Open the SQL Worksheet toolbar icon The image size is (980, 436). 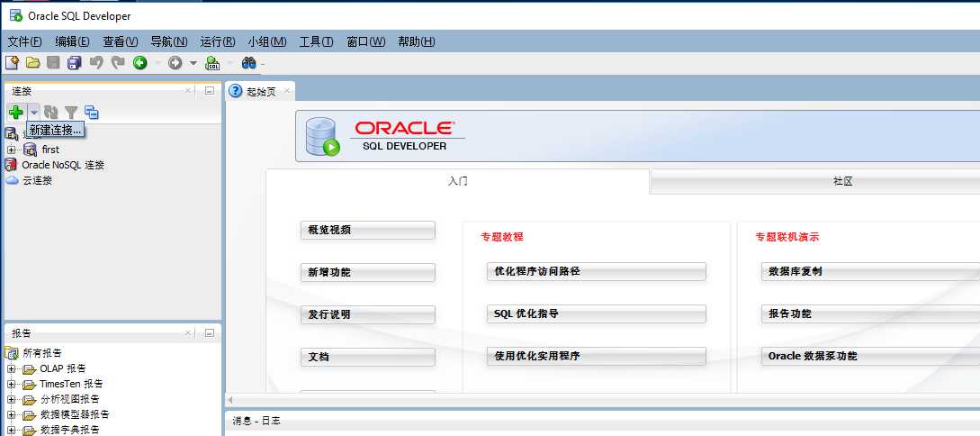(x=213, y=62)
